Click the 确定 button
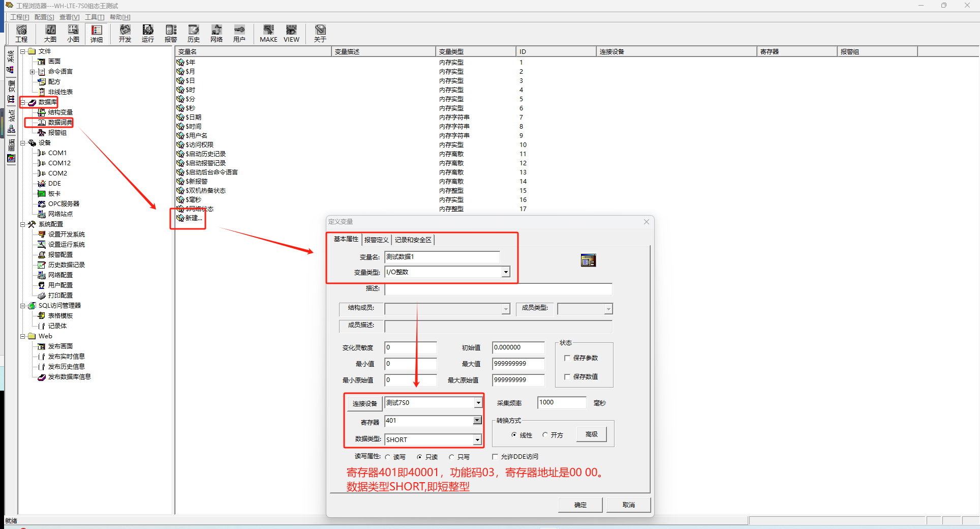 point(580,505)
